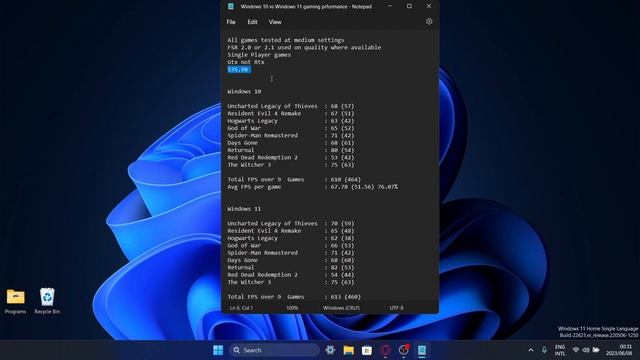Open the Windows Start menu
Viewport: 640px width, 360px height.
click(218, 350)
